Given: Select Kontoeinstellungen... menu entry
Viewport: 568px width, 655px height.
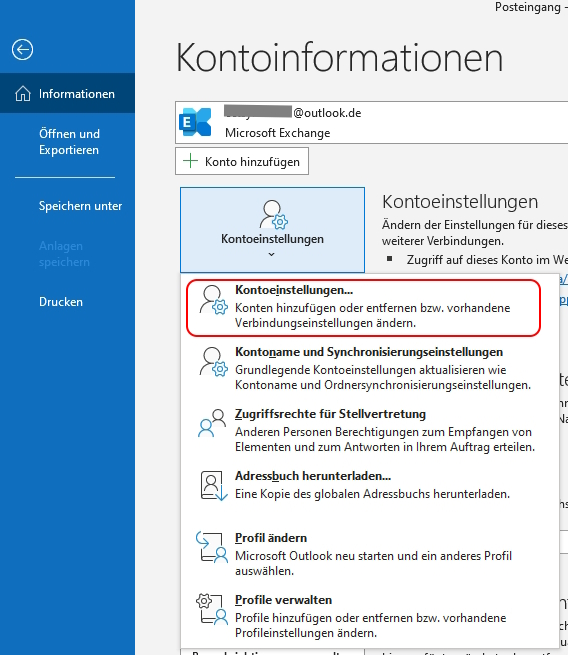Looking at the screenshot, I should tap(363, 307).
